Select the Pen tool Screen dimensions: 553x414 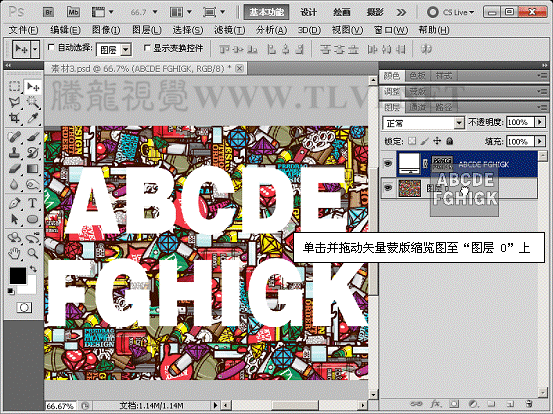pyautogui.click(x=14, y=203)
